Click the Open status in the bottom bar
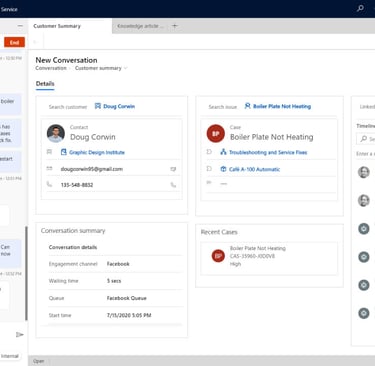This screenshot has height=366, width=375. (x=38, y=361)
